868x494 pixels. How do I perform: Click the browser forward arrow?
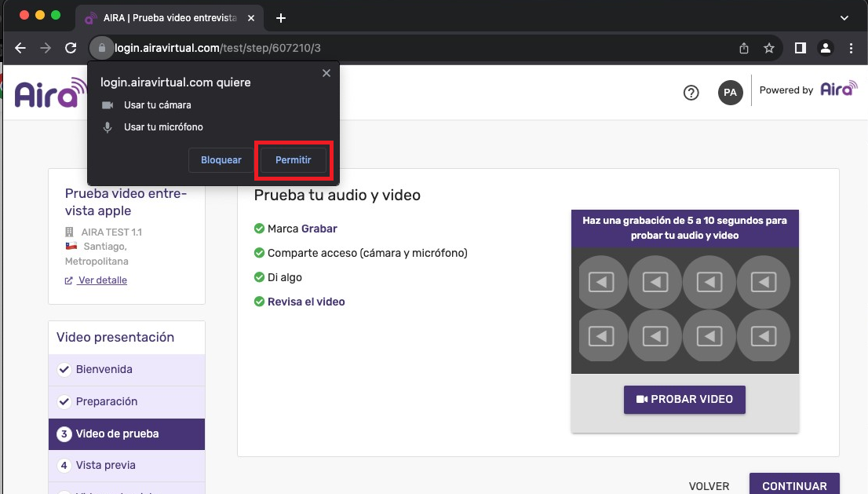(46, 48)
